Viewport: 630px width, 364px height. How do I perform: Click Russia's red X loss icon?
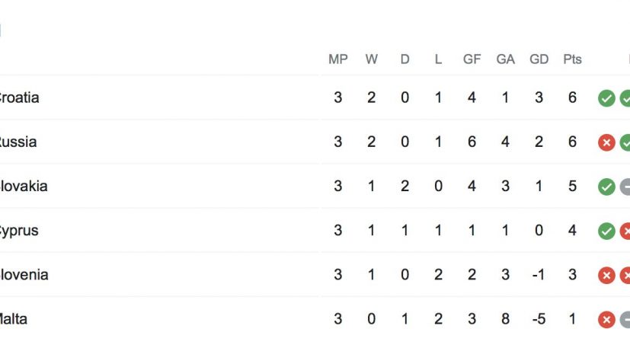606,142
